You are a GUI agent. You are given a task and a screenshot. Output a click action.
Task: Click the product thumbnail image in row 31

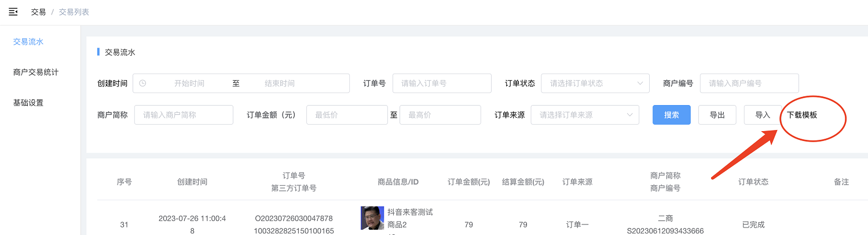click(x=372, y=218)
